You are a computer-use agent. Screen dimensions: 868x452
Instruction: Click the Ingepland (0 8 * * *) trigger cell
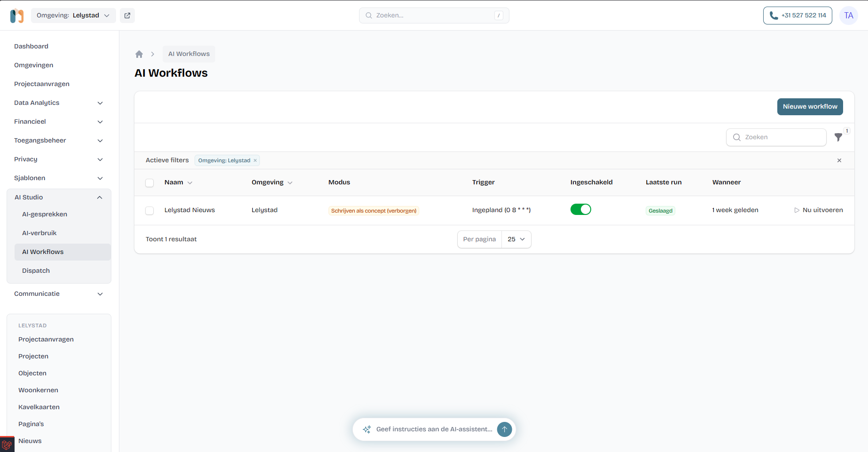pyautogui.click(x=501, y=210)
